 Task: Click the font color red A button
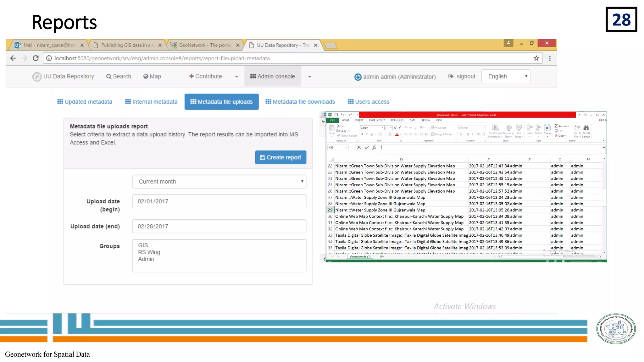(397, 134)
